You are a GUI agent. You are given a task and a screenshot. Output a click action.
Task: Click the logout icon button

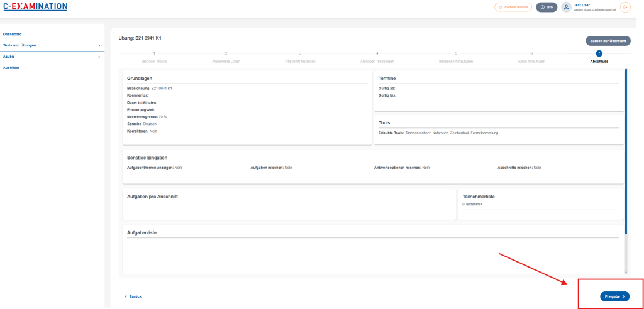click(x=625, y=7)
